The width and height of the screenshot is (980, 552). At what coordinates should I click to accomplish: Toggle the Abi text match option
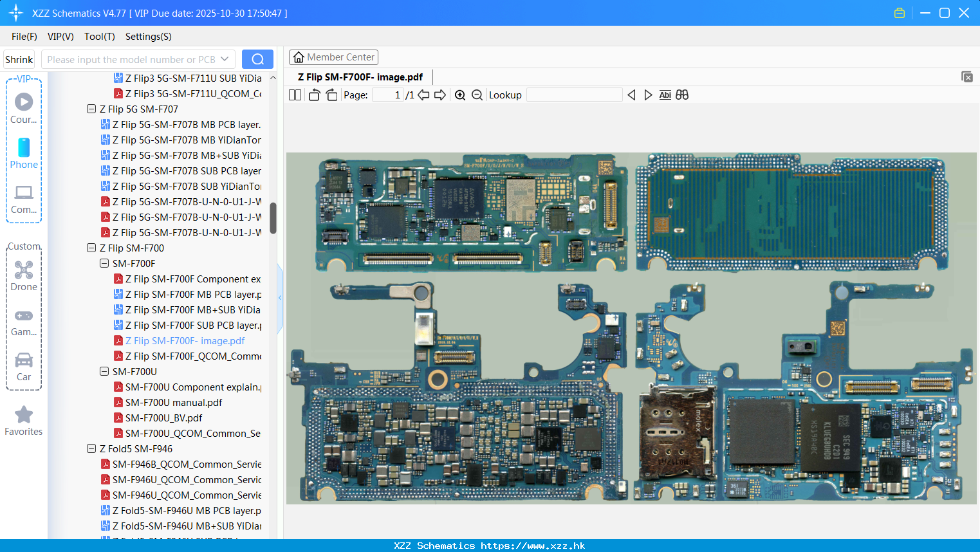(x=665, y=95)
